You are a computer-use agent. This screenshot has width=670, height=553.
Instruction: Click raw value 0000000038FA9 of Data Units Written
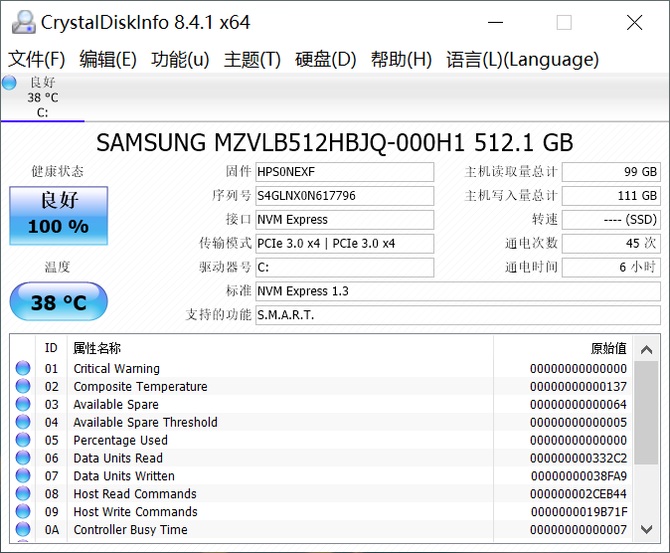579,476
